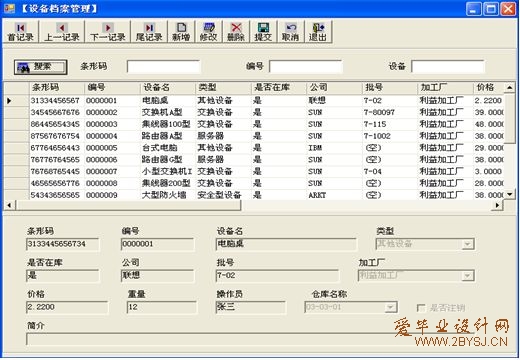The width and height of the screenshot is (520, 360).
Task: Add a new record (新增)
Action: tap(181, 32)
